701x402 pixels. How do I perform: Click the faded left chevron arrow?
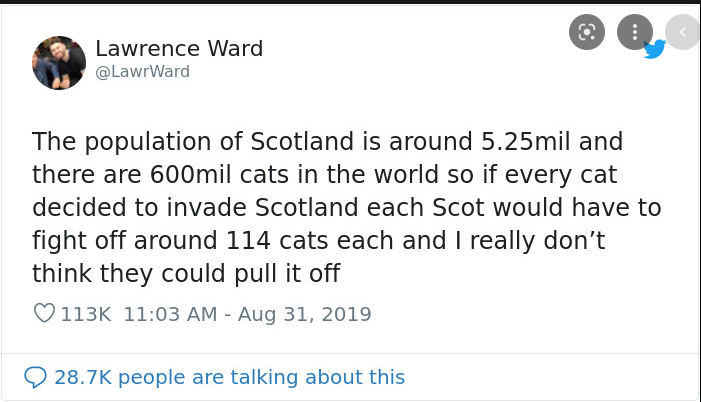[x=683, y=32]
